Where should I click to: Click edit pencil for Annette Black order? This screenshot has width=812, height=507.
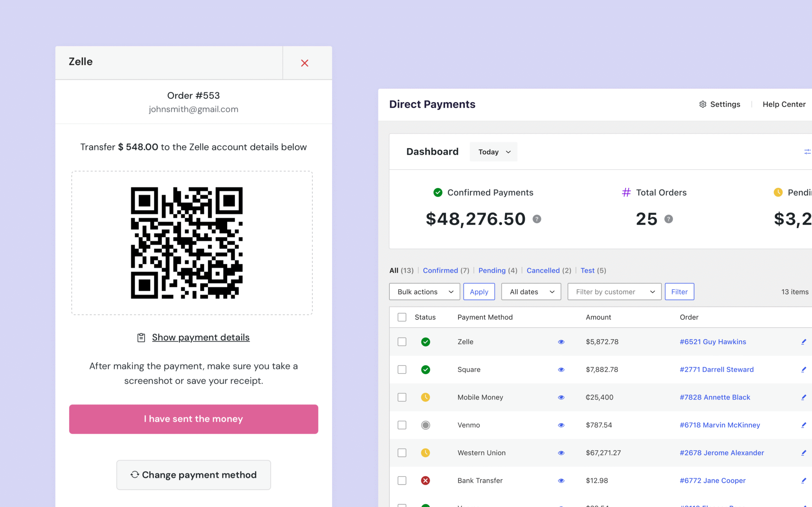(x=804, y=397)
